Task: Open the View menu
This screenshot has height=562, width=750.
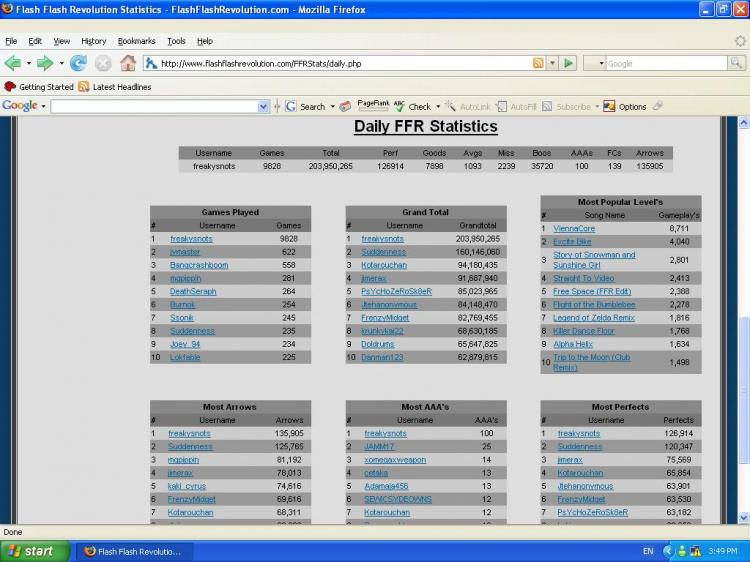Action: point(61,41)
